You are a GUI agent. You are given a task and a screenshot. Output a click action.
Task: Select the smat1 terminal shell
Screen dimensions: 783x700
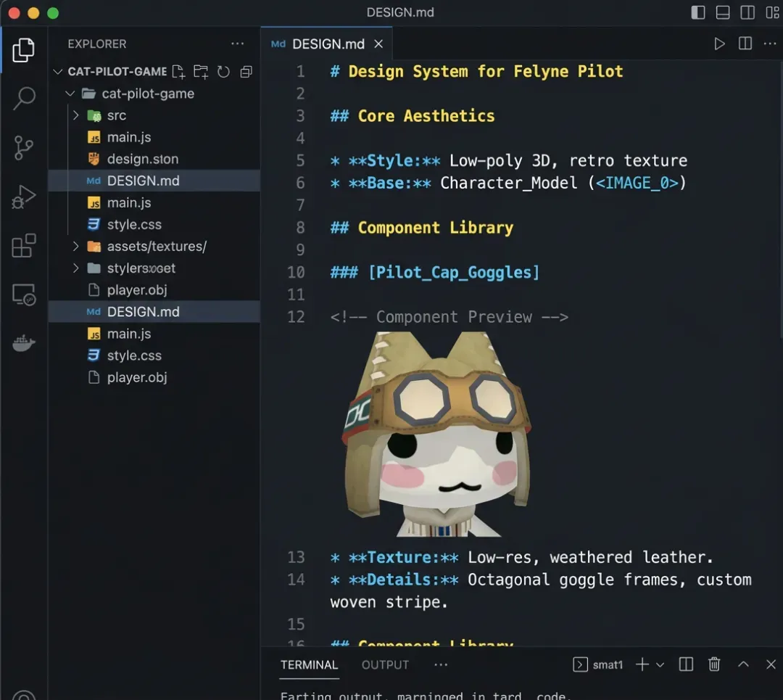tap(597, 664)
